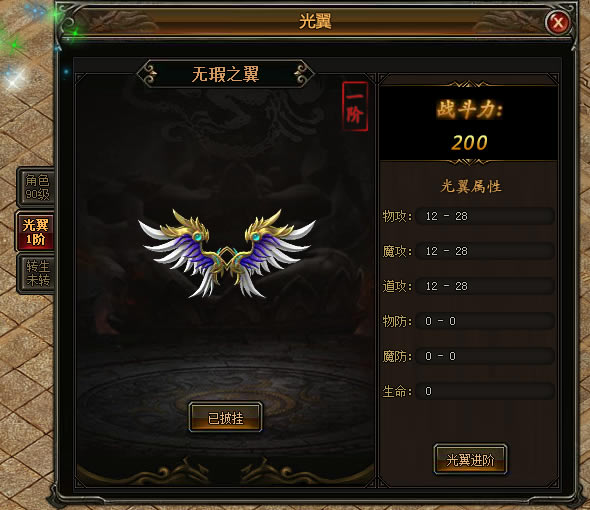Click the right ornament of the name banner
Image resolution: width=590 pixels, height=510 pixels.
303,74
